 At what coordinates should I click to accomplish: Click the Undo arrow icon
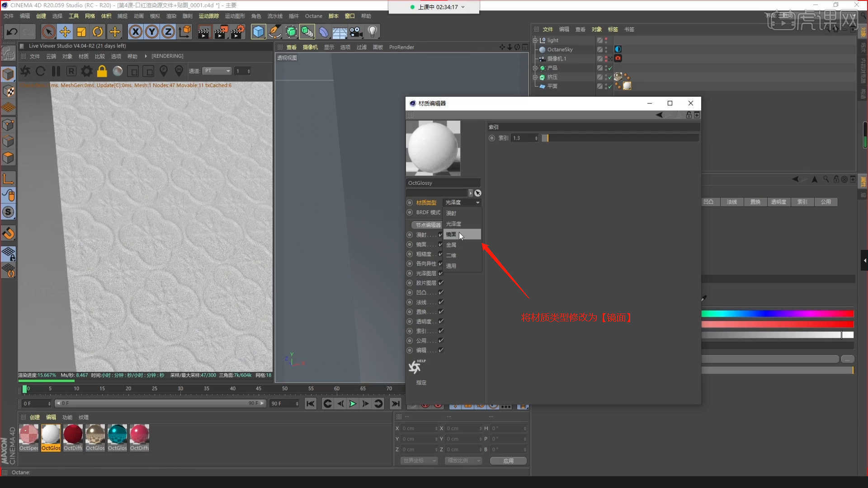click(12, 32)
